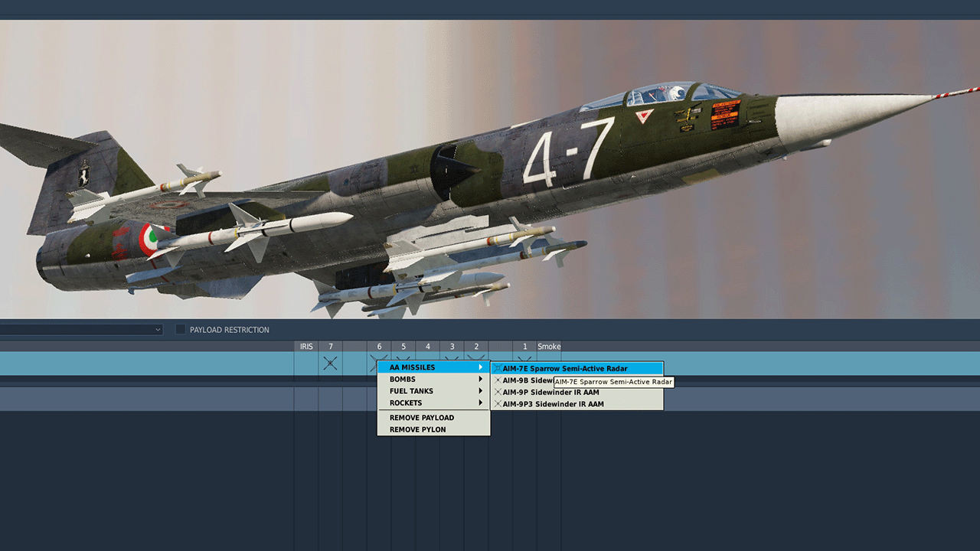980x551 pixels.
Task: Expand the Fuel Tanks submenu
Action: click(x=433, y=391)
